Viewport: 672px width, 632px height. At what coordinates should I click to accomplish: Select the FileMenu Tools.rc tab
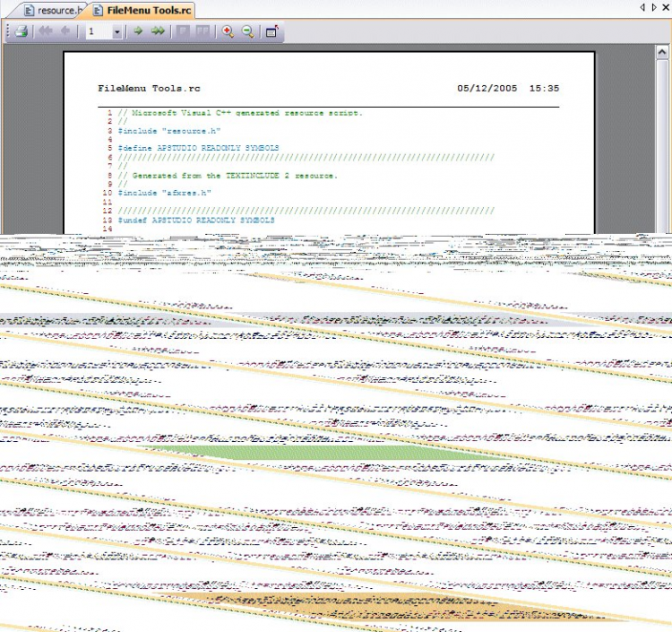(144, 10)
